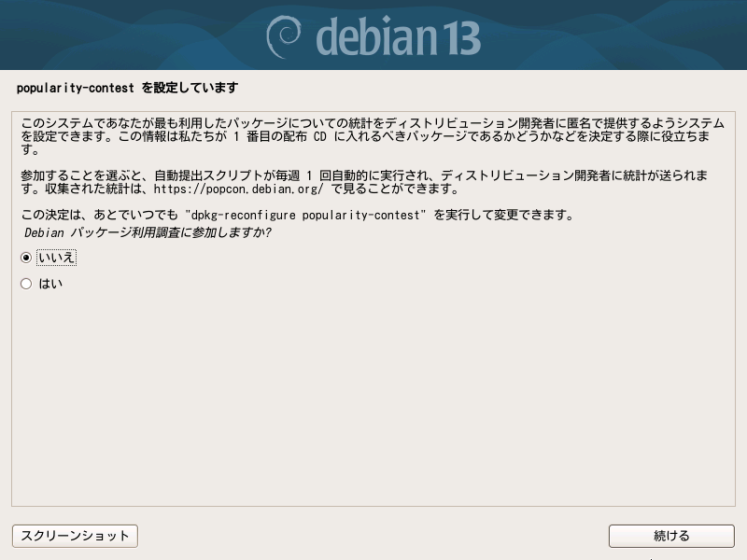Image resolution: width=747 pixels, height=560 pixels.
Task: Click the いいえ option label text
Action: pyautogui.click(x=56, y=258)
